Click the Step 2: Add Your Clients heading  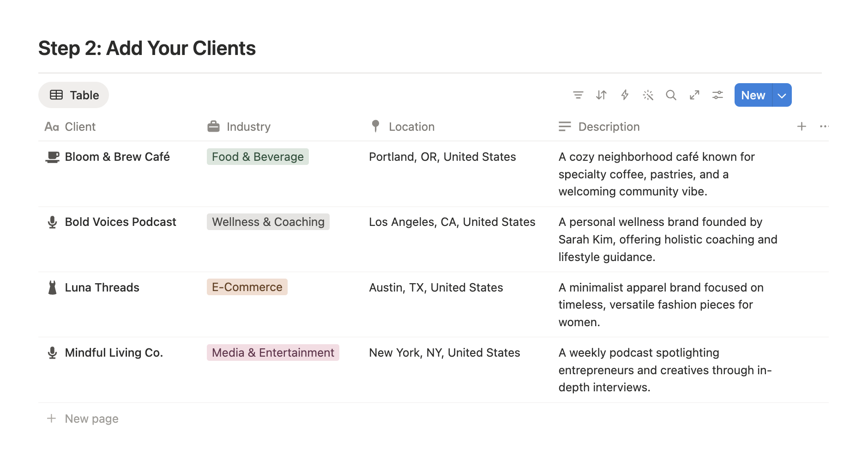tap(147, 48)
